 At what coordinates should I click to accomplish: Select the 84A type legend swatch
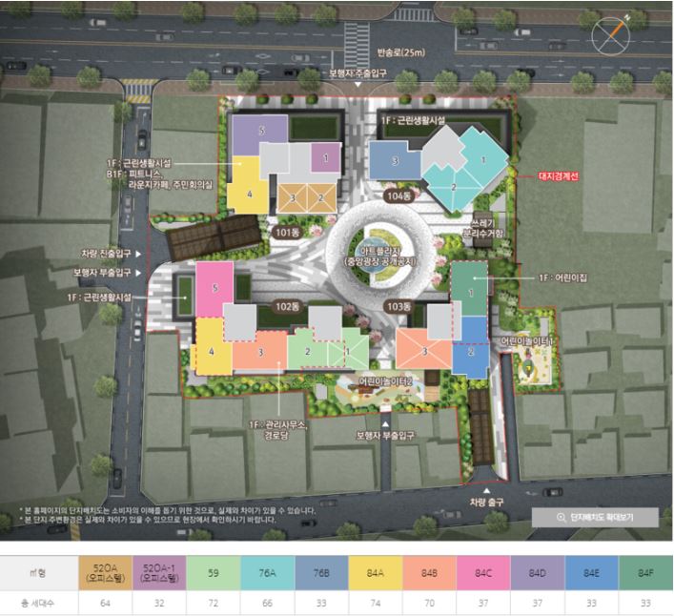pyautogui.click(x=376, y=572)
